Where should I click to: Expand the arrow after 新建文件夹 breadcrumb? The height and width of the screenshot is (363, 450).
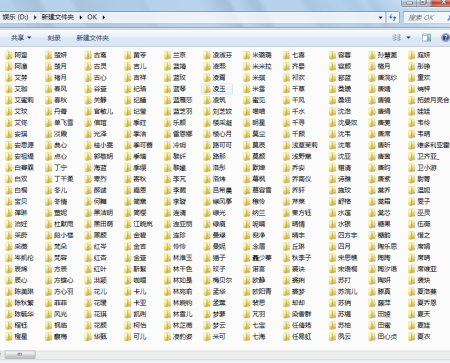(80, 17)
